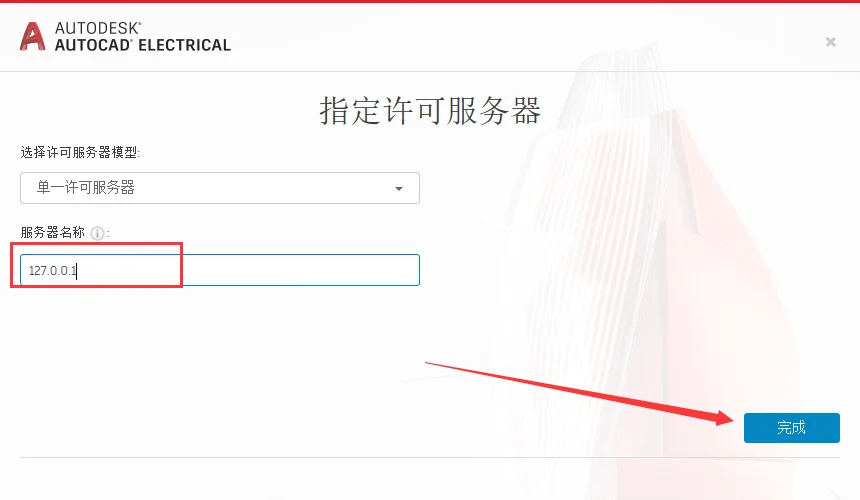
Task: Click the AUTOCAD ELECTRICAL product title
Action: tap(143, 45)
